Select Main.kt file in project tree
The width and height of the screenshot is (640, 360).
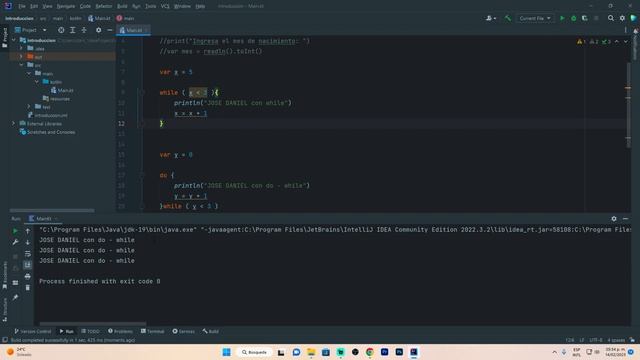tap(62, 90)
